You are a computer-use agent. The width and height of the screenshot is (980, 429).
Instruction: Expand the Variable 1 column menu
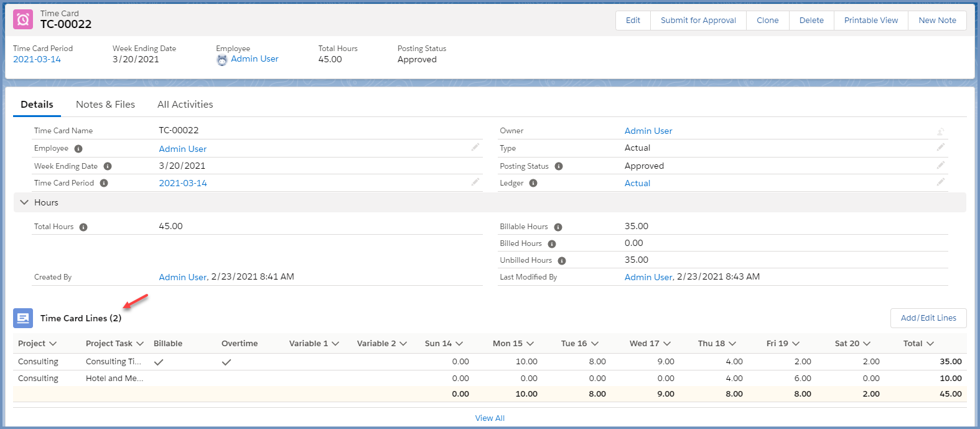[x=335, y=344]
